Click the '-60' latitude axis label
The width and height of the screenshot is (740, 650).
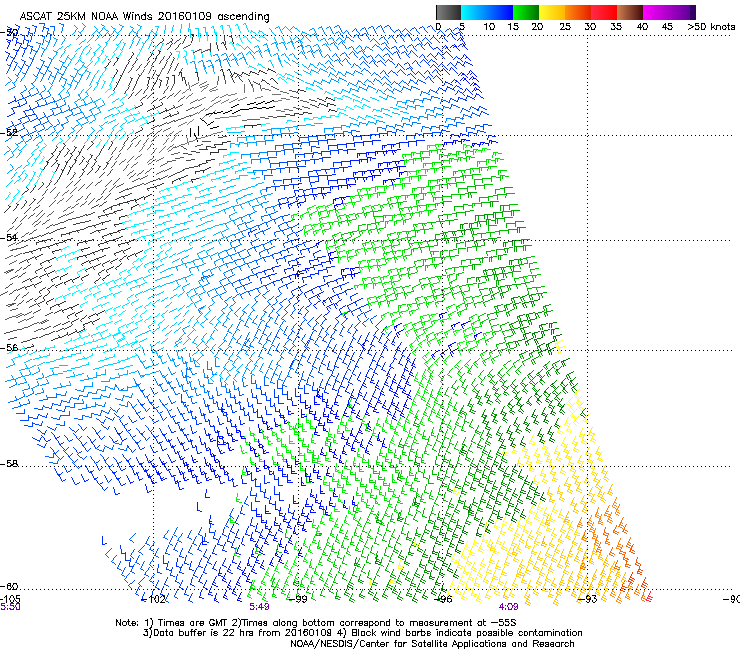(9, 587)
